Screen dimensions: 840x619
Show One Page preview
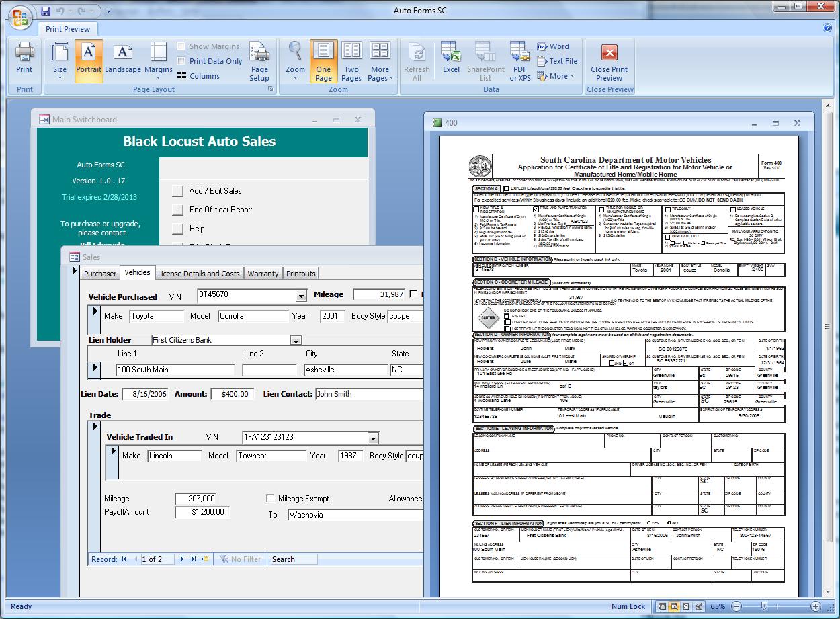pyautogui.click(x=323, y=61)
